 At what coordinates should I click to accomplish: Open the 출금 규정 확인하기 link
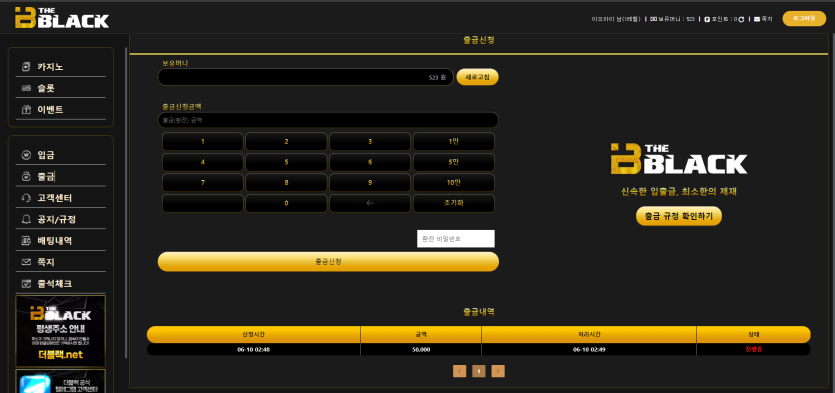tap(679, 216)
